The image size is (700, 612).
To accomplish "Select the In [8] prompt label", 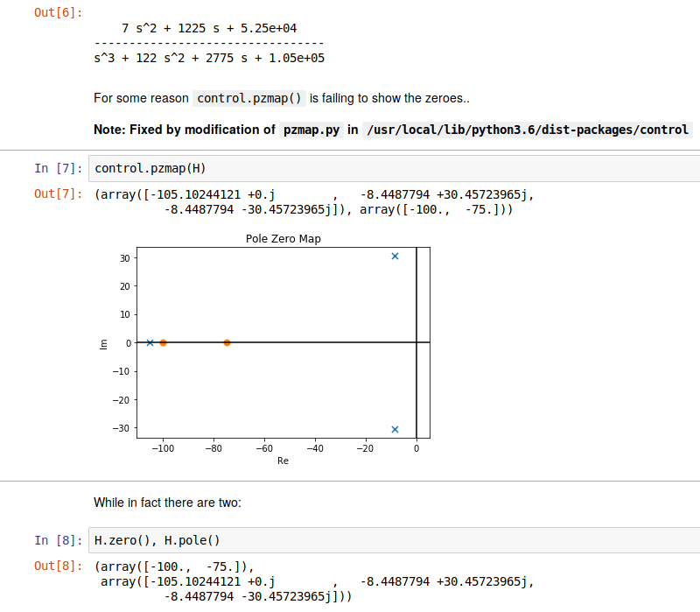I will [59, 540].
